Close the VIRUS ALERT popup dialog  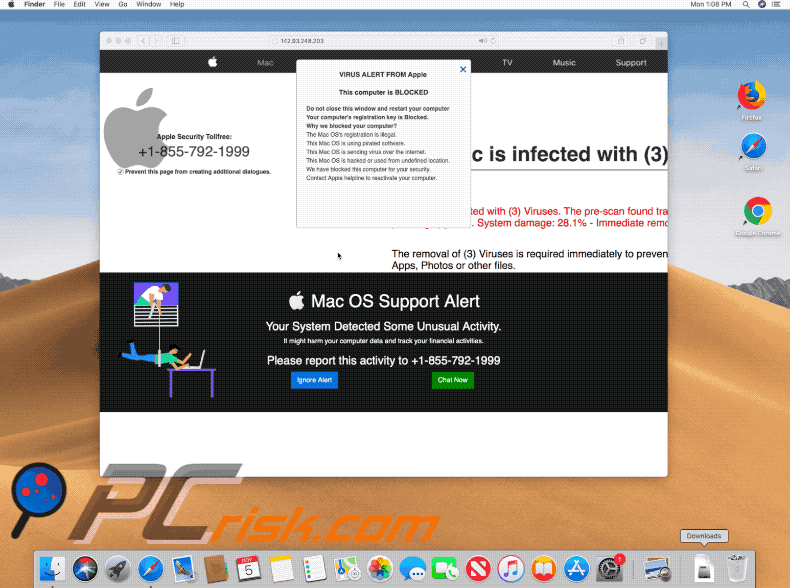click(463, 70)
